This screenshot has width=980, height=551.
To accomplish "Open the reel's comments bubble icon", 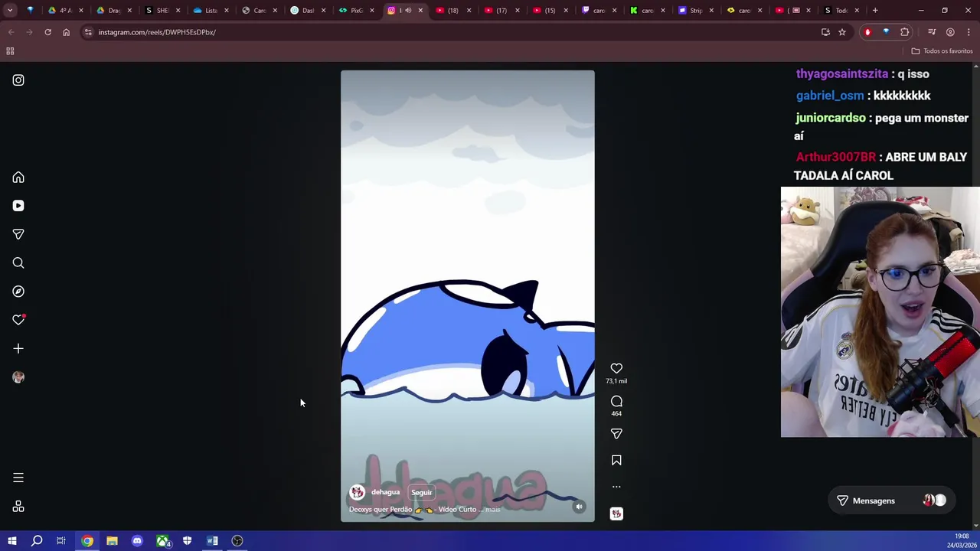I will coord(616,401).
